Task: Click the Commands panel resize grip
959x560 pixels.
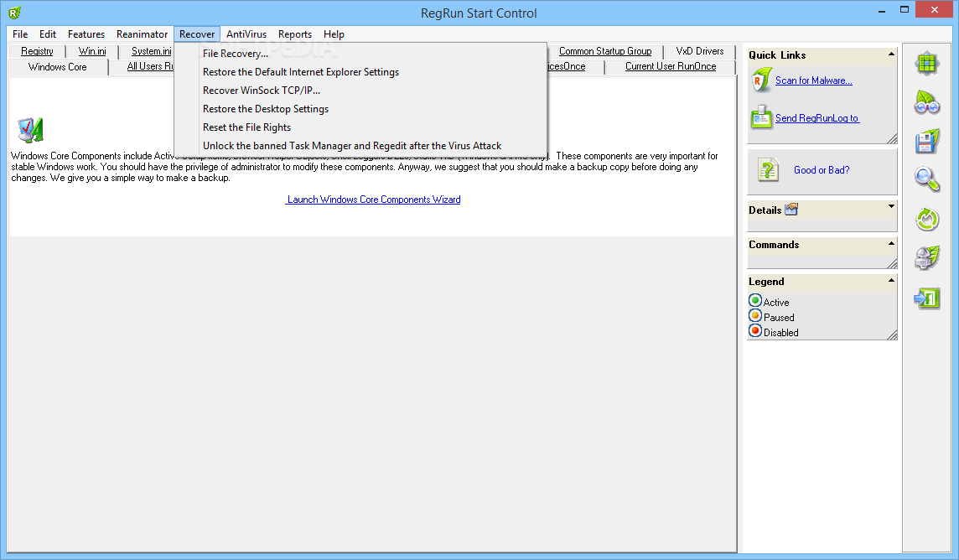Action: coord(892,263)
